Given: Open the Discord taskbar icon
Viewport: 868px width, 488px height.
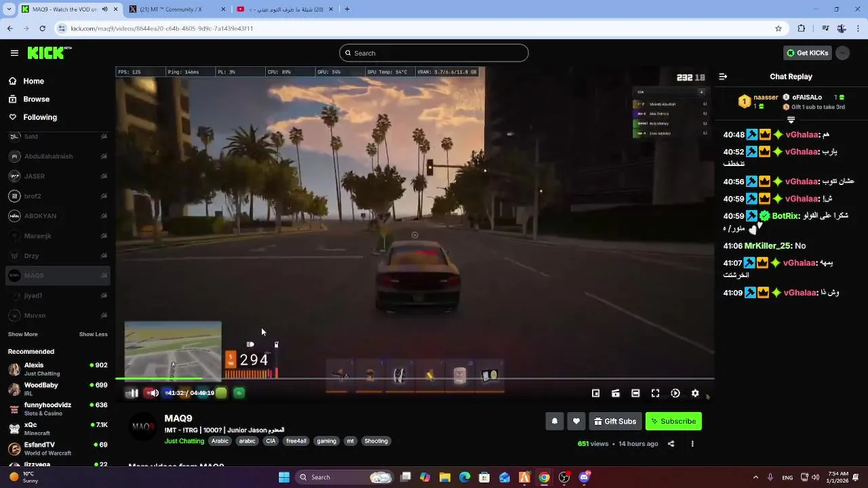Looking at the screenshot, I should coord(584,477).
